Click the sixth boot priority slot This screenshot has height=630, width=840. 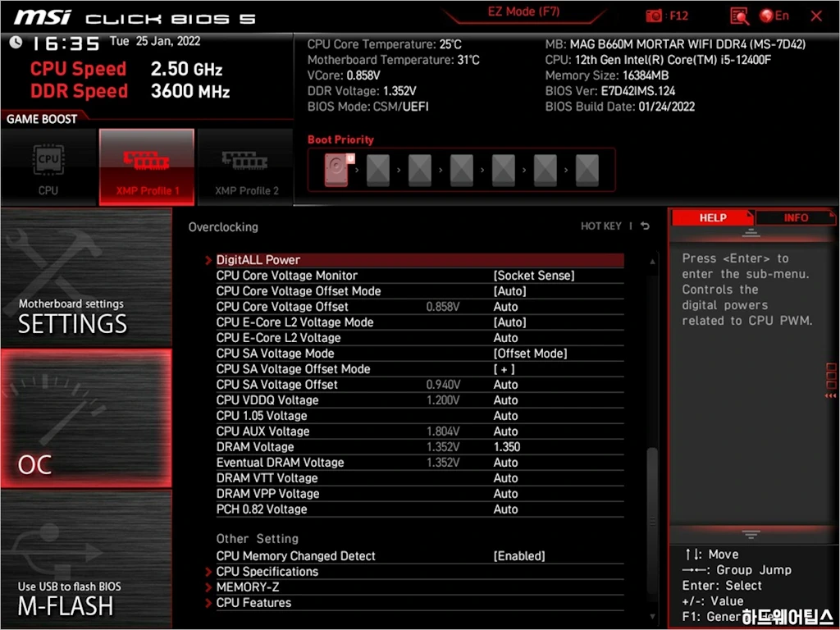click(545, 170)
